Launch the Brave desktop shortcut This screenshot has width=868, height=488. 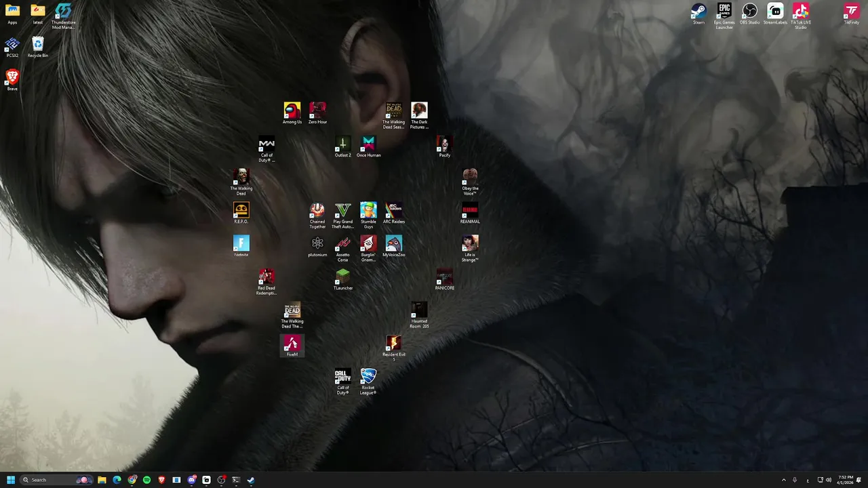(12, 80)
